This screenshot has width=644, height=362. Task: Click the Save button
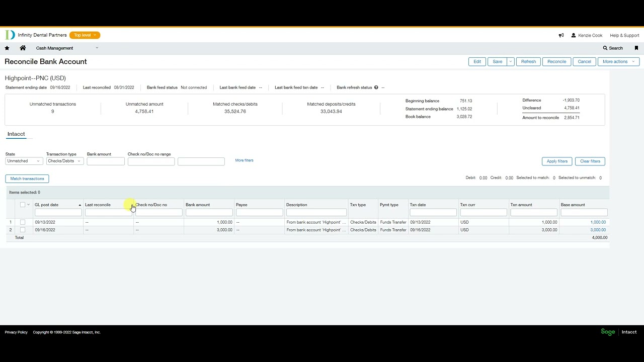(497, 61)
